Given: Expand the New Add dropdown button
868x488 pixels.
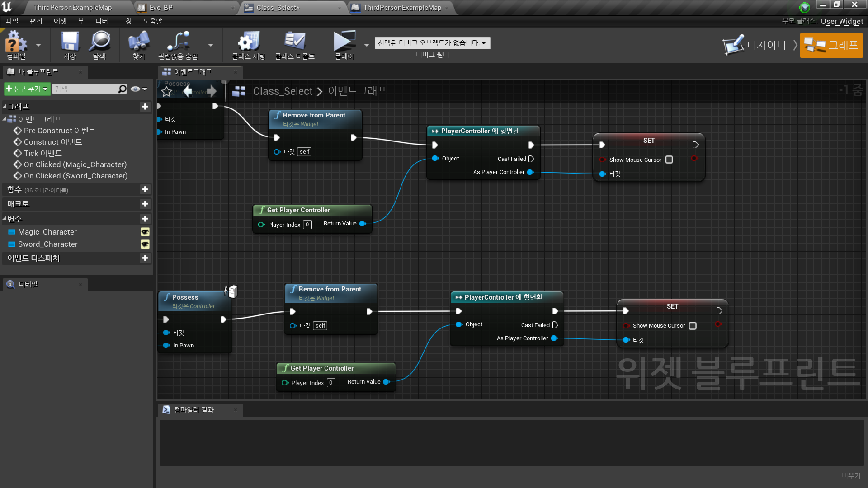Looking at the screenshot, I should 27,89.
